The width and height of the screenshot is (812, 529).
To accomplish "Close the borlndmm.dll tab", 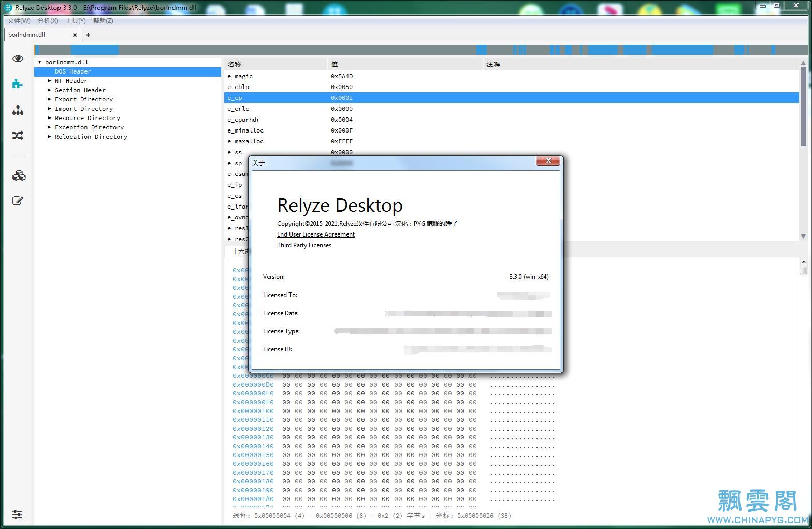I will pyautogui.click(x=75, y=35).
